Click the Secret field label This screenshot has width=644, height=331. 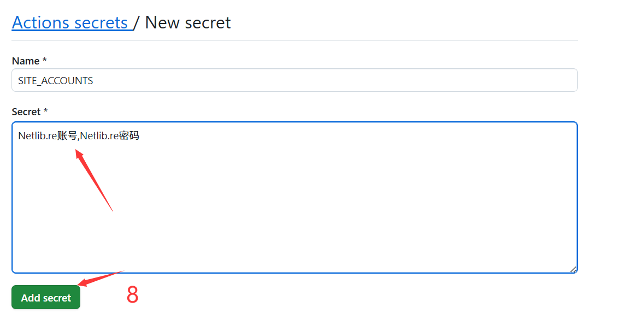point(26,112)
